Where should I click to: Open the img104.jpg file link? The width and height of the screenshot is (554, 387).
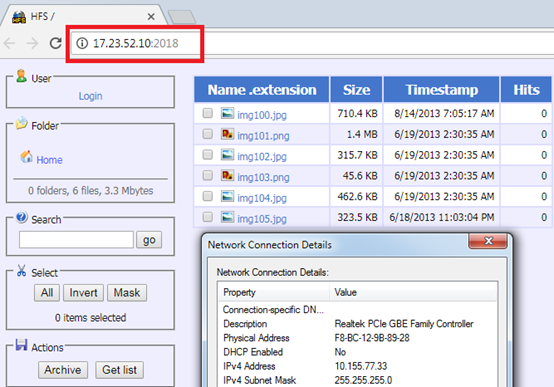[x=262, y=198]
